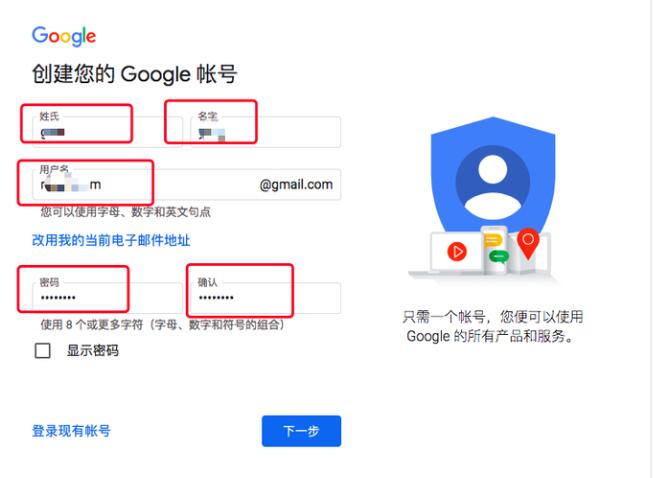Click the @gmail.com suffix in username field
This screenshot has height=478, width=653.
click(296, 185)
